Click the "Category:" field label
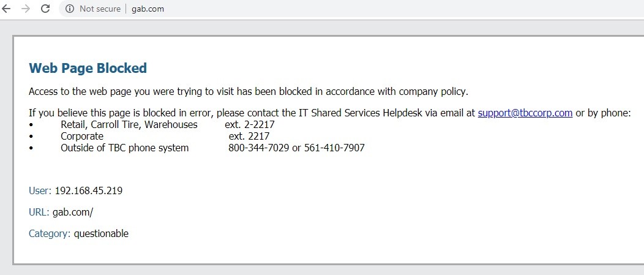The width and height of the screenshot is (644, 275). point(50,233)
